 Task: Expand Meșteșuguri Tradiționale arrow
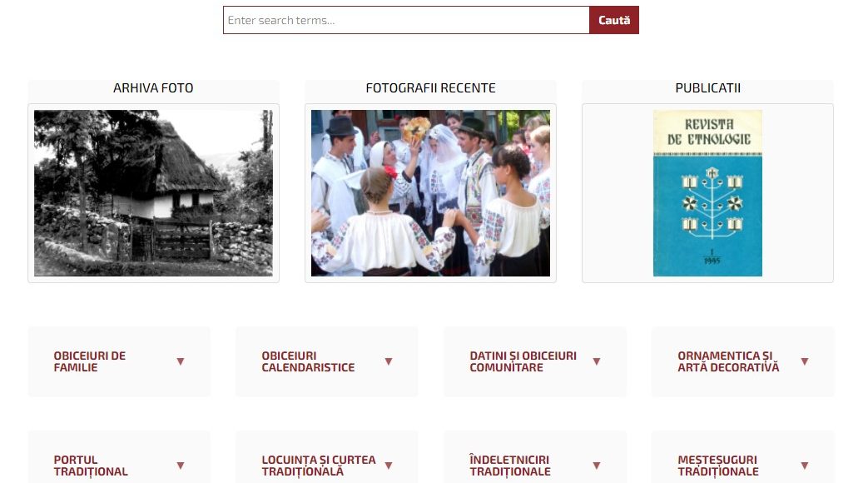[x=805, y=466]
